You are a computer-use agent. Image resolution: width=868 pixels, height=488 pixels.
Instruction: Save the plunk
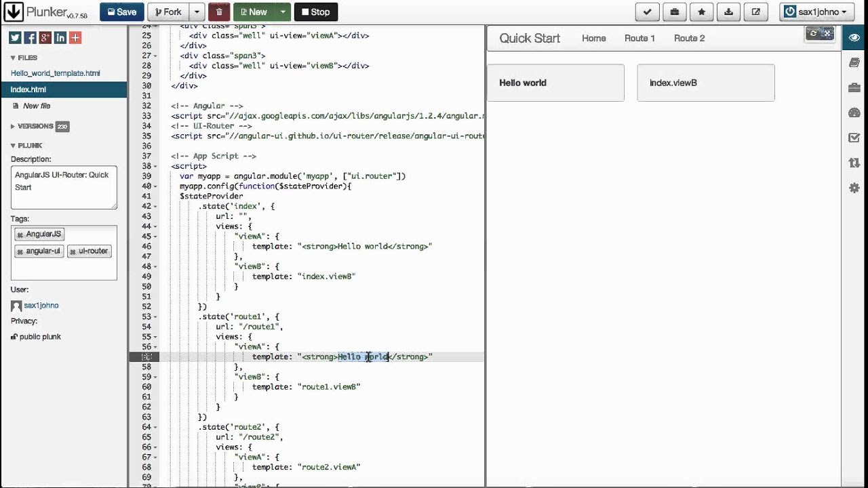pos(121,12)
